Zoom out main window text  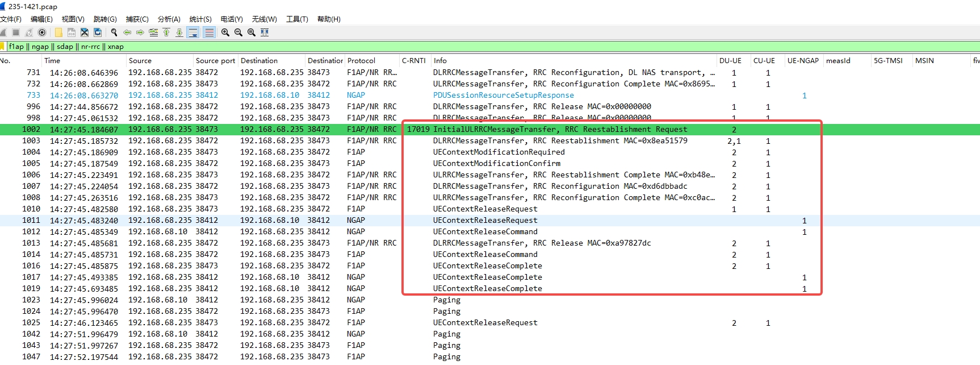[x=238, y=32]
